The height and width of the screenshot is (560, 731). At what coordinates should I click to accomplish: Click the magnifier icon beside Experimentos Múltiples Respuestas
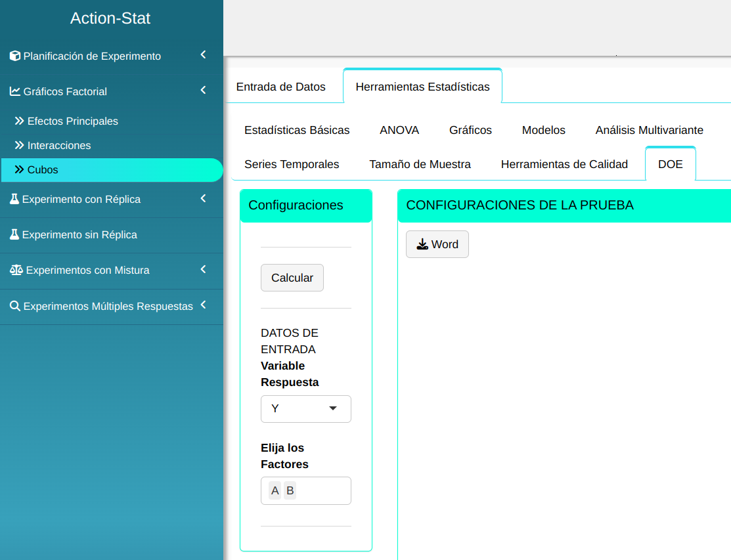click(14, 306)
